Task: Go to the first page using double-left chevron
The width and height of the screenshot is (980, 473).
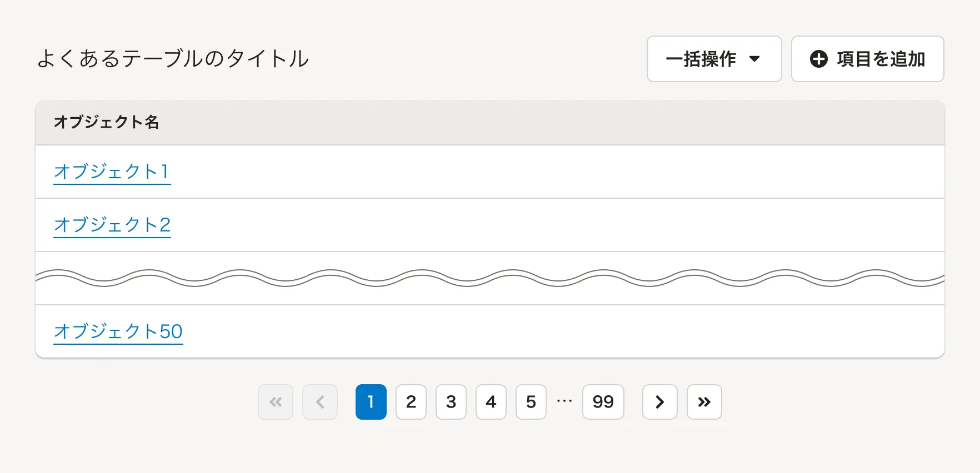Action: coord(276,402)
